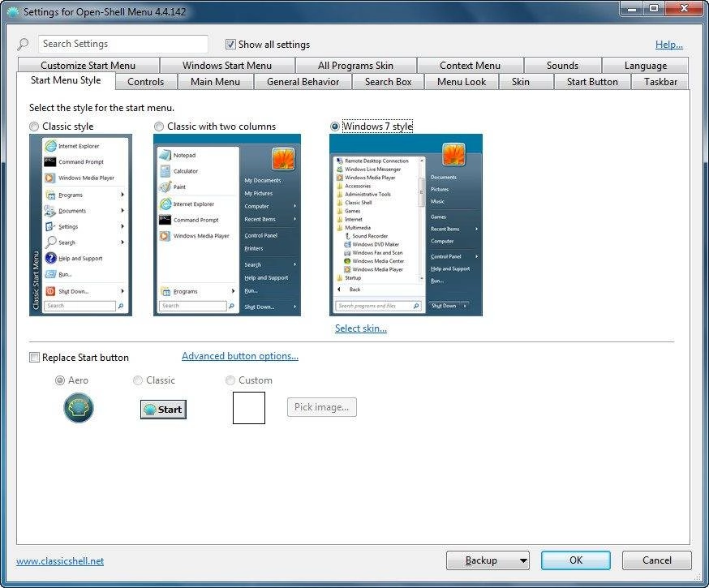This screenshot has height=588, width=709.
Task: Click the Pick image... button
Action: [322, 407]
